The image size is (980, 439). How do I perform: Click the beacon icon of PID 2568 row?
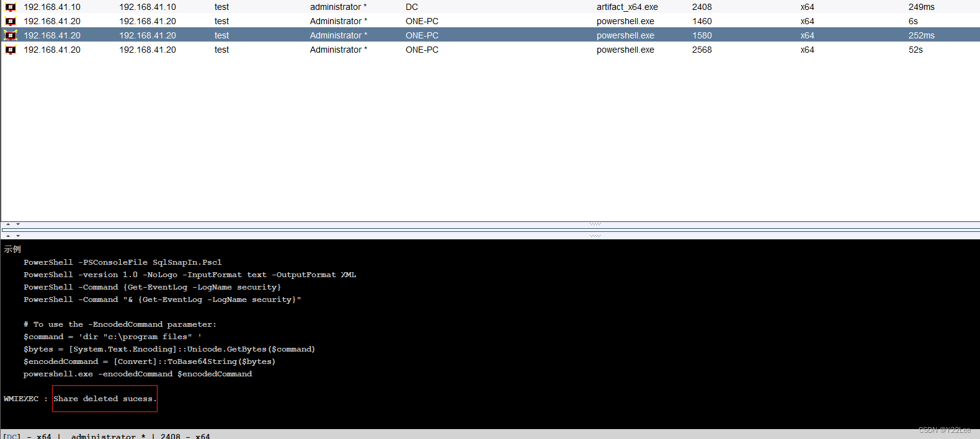coord(11,50)
